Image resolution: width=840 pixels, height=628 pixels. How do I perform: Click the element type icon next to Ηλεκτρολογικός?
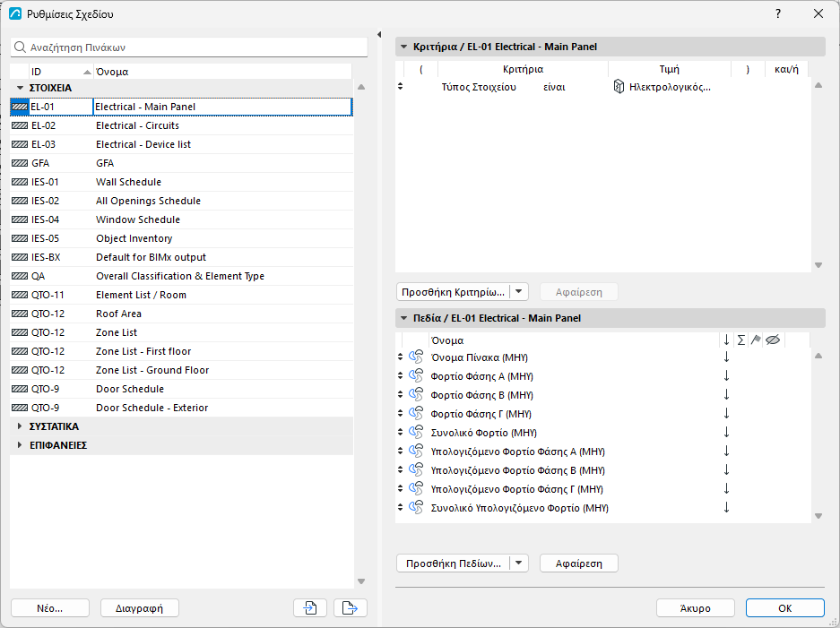point(619,87)
